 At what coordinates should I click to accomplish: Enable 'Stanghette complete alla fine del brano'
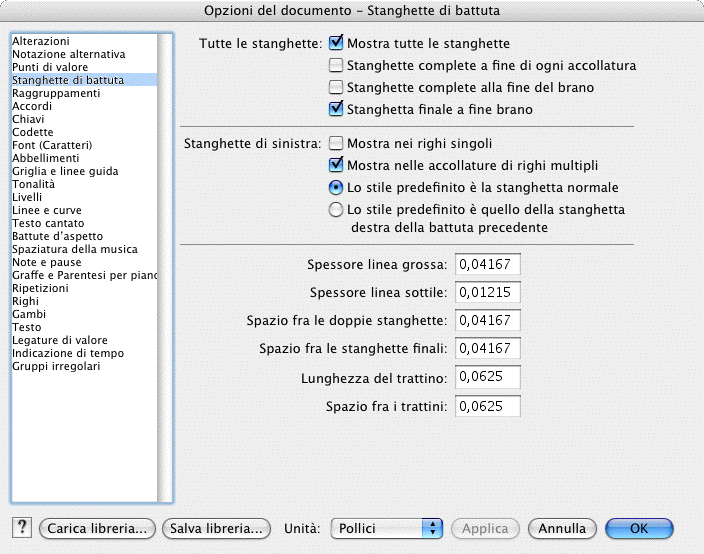pos(337,88)
